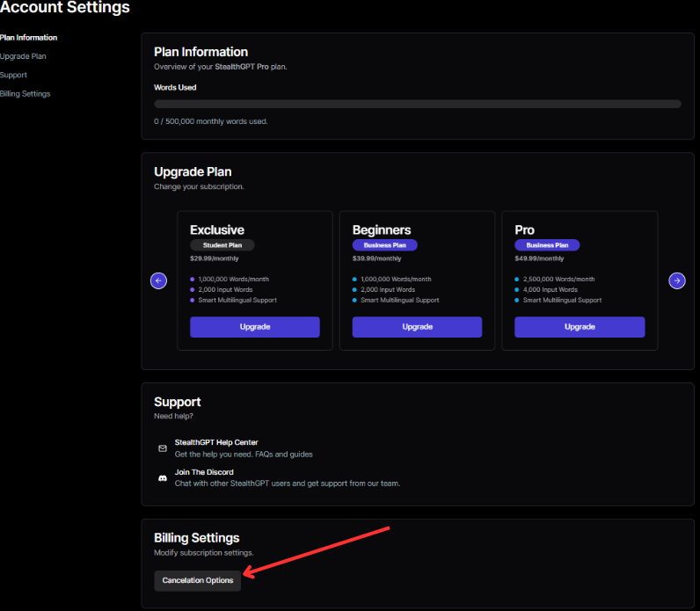Screen dimensions: 700x611
Task: Click the "$39.99/monthly" price text
Action: [x=376, y=258]
